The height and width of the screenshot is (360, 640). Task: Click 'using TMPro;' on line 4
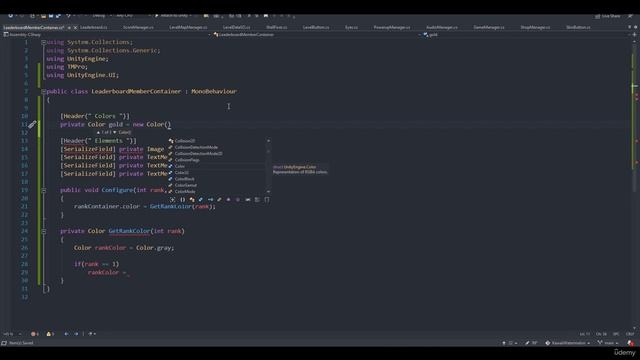coord(67,67)
